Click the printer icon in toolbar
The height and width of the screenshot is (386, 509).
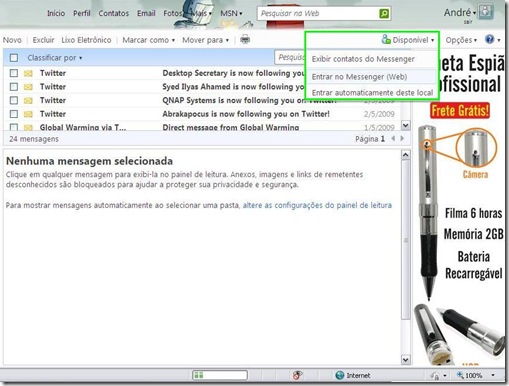pos(245,40)
